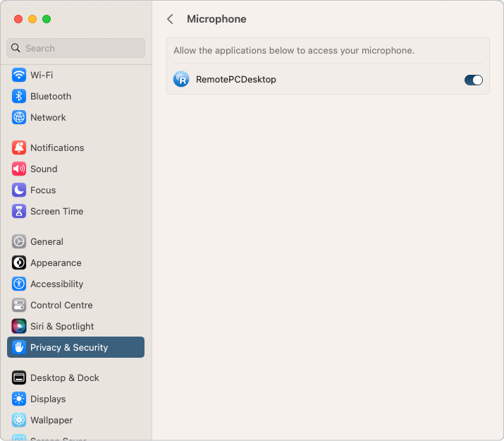This screenshot has width=504, height=441.
Task: Select Appearance in the sidebar
Action: click(x=56, y=262)
